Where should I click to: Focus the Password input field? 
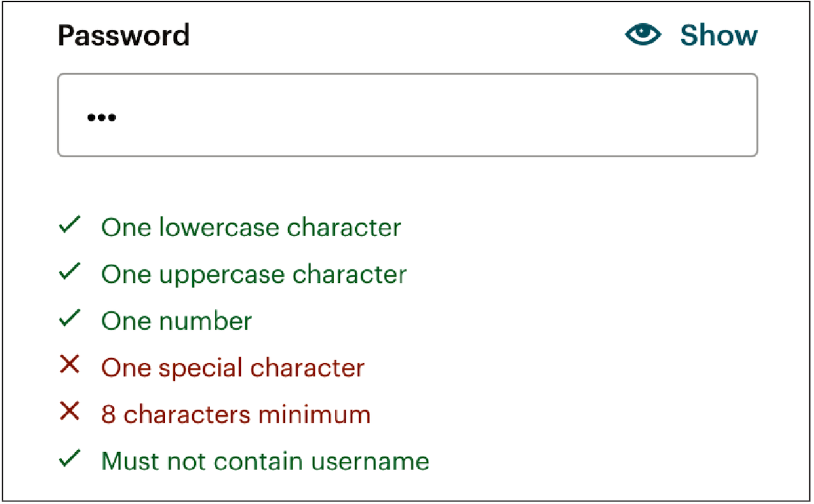(x=407, y=115)
